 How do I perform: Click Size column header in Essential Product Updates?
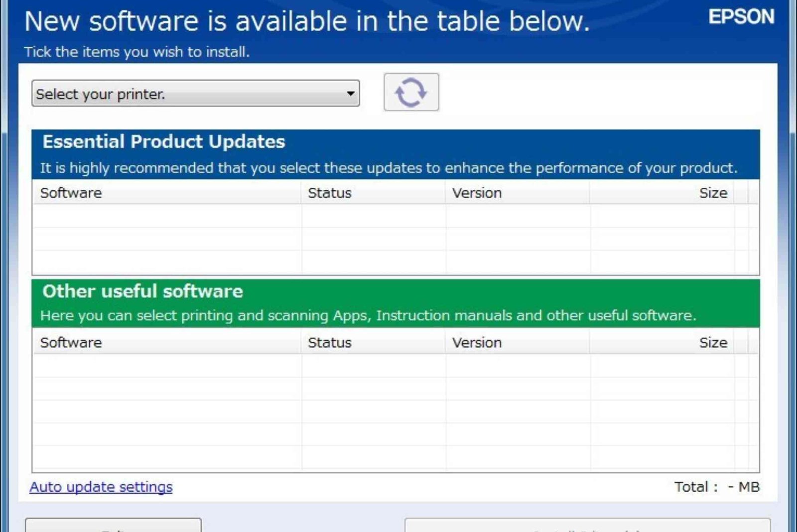[x=662, y=193]
